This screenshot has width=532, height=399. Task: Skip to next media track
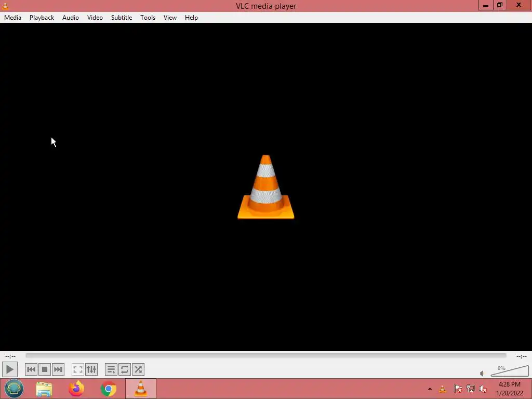(x=58, y=369)
